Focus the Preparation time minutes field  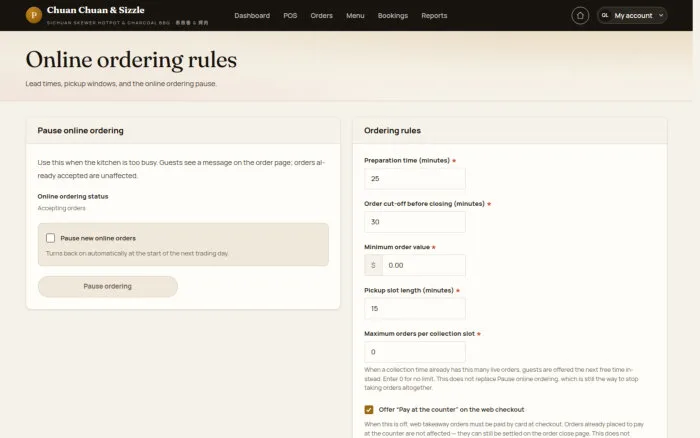coord(415,179)
